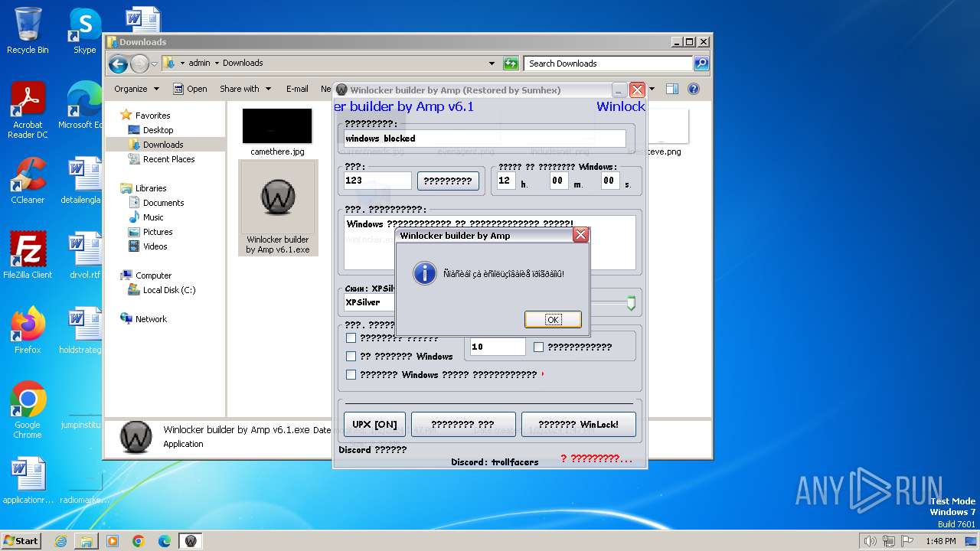
Task: Click the Edge taskbar icon
Action: [165, 541]
